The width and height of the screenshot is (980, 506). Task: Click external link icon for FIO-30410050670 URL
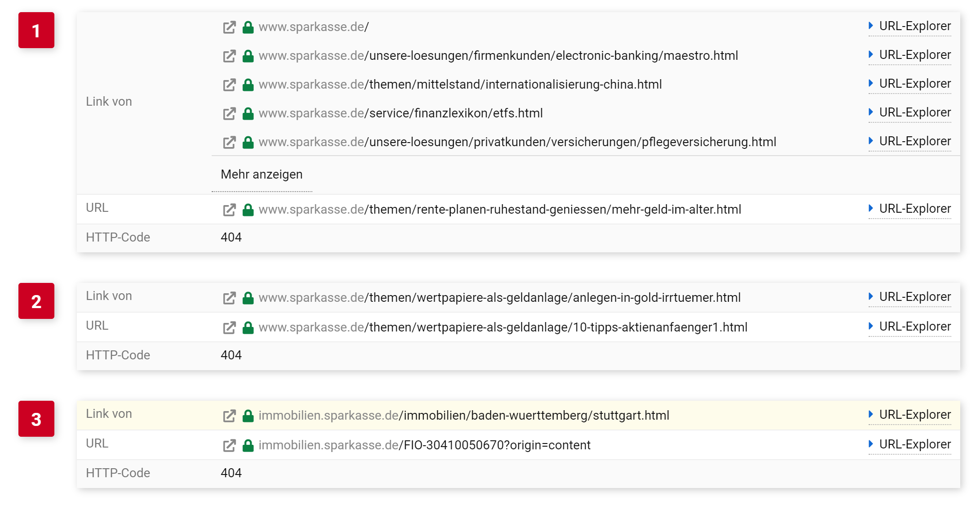point(229,446)
